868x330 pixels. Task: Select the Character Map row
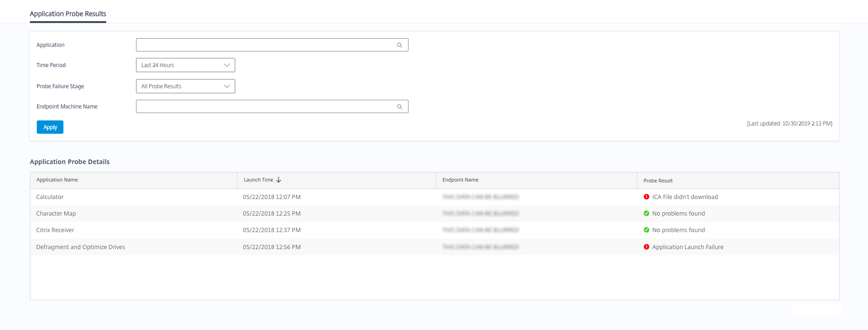[x=435, y=214]
